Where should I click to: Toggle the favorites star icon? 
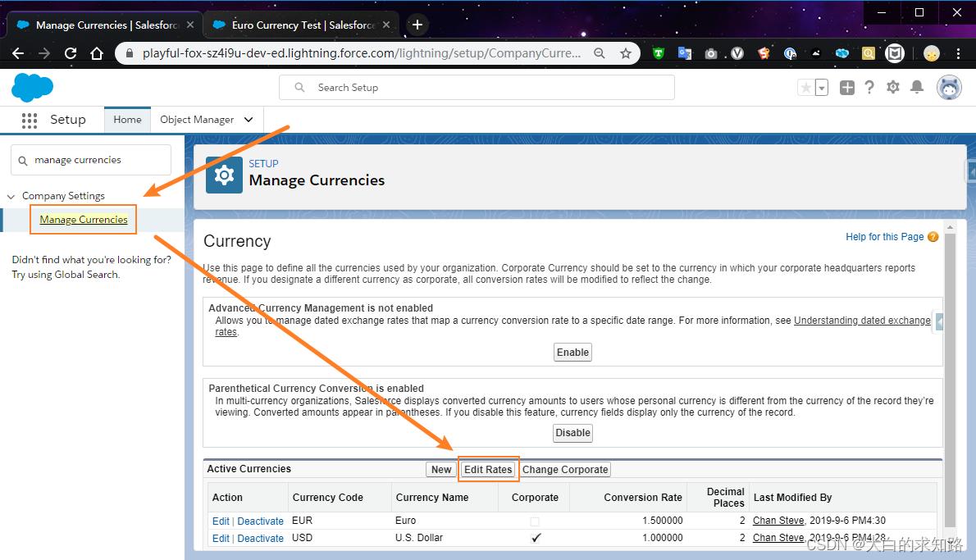pos(806,87)
